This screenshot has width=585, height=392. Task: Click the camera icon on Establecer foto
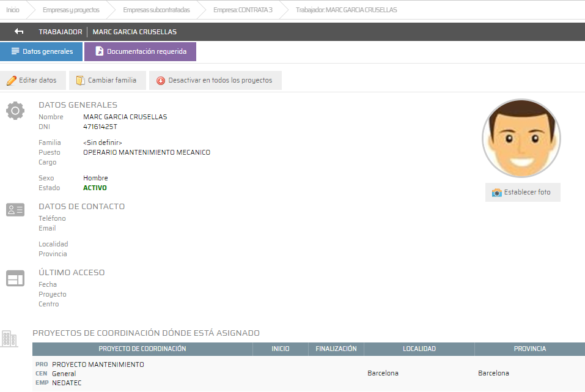coord(496,192)
